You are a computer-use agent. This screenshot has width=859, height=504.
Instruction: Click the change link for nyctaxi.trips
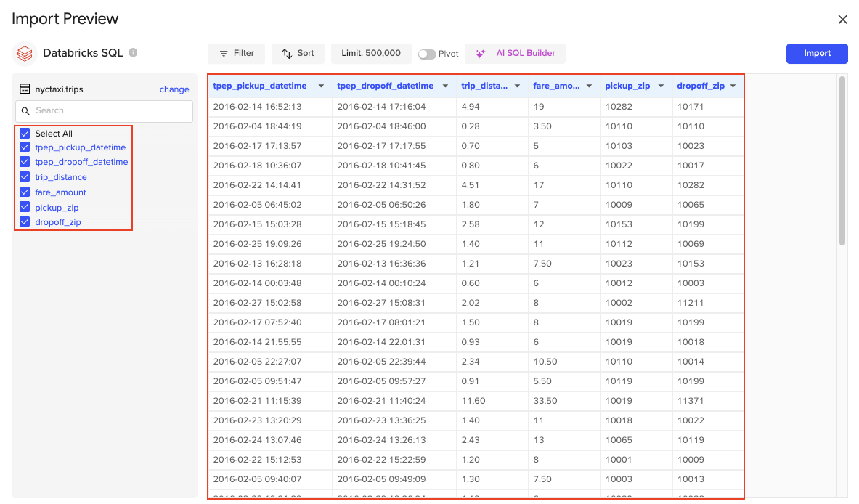pyautogui.click(x=174, y=89)
